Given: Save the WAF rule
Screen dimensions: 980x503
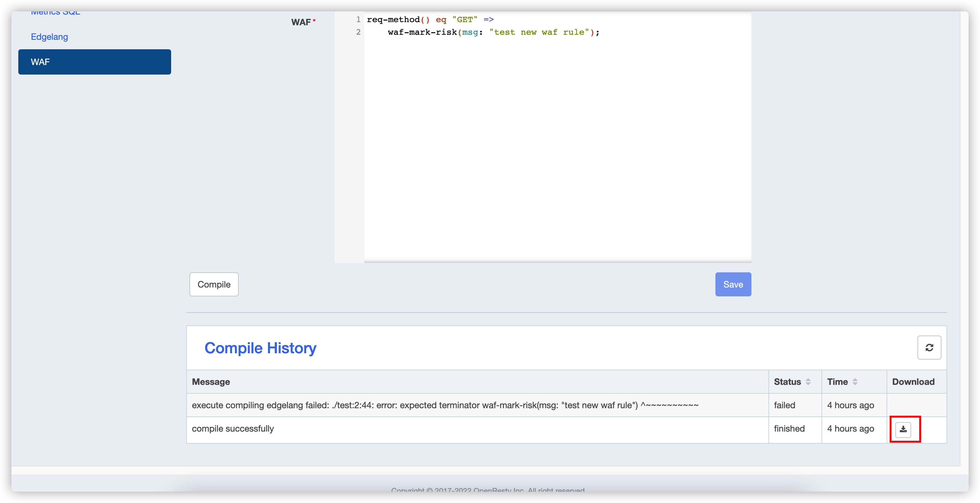Looking at the screenshot, I should point(733,284).
